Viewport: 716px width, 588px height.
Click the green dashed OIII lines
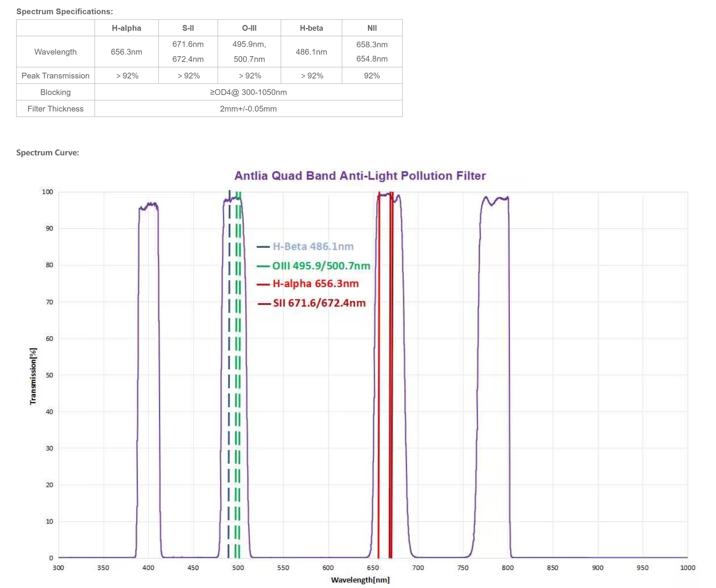pos(238,375)
